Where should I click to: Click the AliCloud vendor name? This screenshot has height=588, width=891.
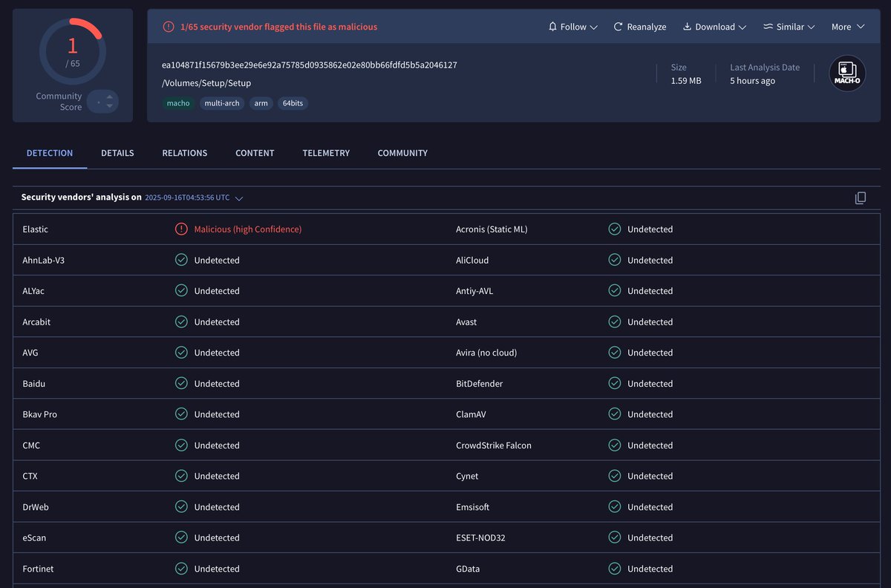pos(472,260)
